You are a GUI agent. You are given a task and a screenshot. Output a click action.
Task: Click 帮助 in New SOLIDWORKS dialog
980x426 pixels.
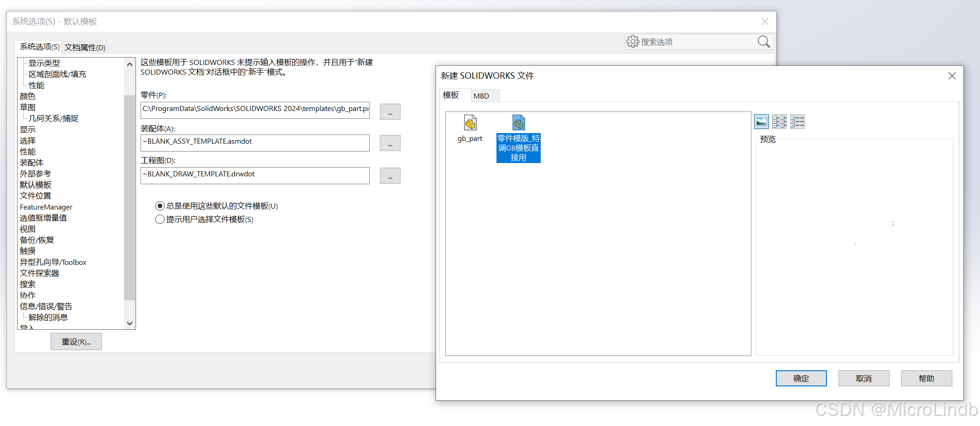click(x=927, y=379)
